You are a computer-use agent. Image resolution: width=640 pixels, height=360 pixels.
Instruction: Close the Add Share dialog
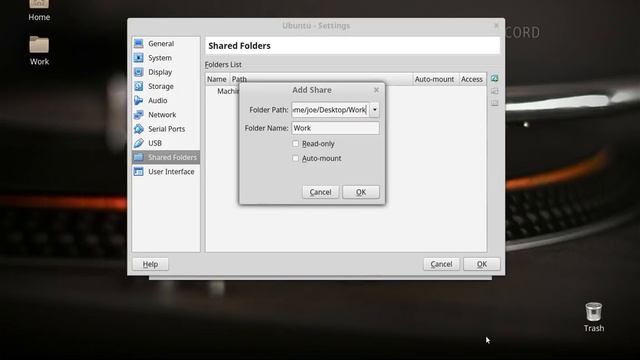click(x=376, y=90)
